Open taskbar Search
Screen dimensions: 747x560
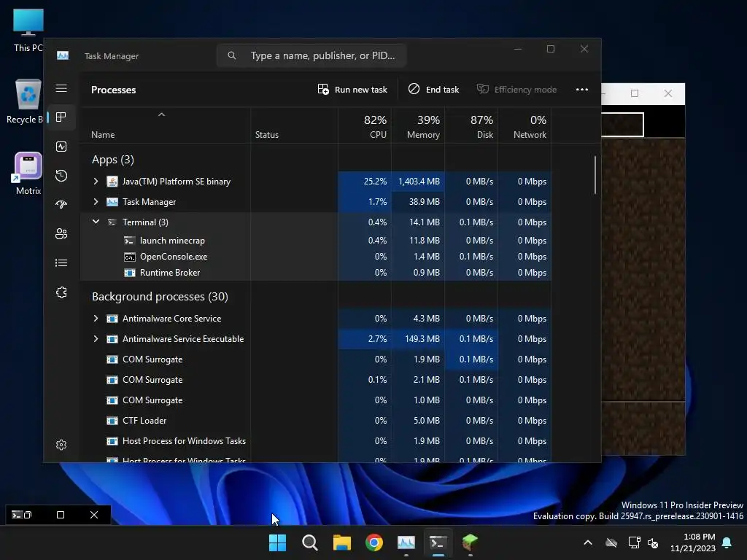tap(309, 542)
